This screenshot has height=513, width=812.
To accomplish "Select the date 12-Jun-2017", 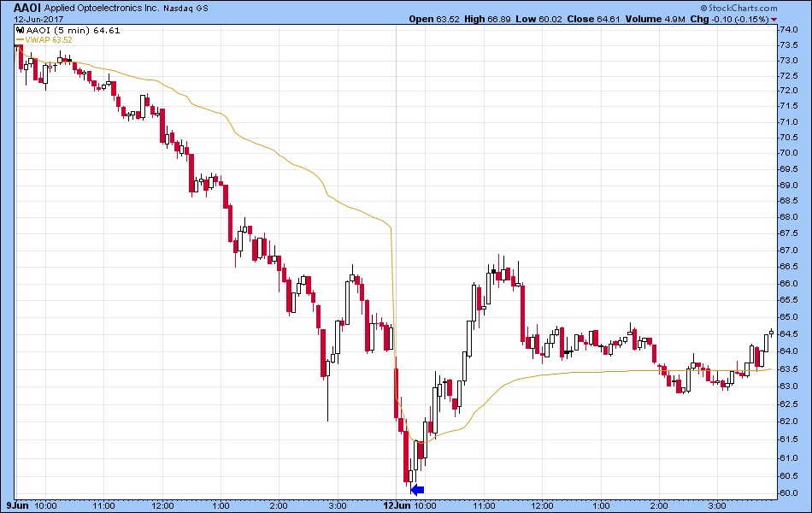I will pos(38,20).
